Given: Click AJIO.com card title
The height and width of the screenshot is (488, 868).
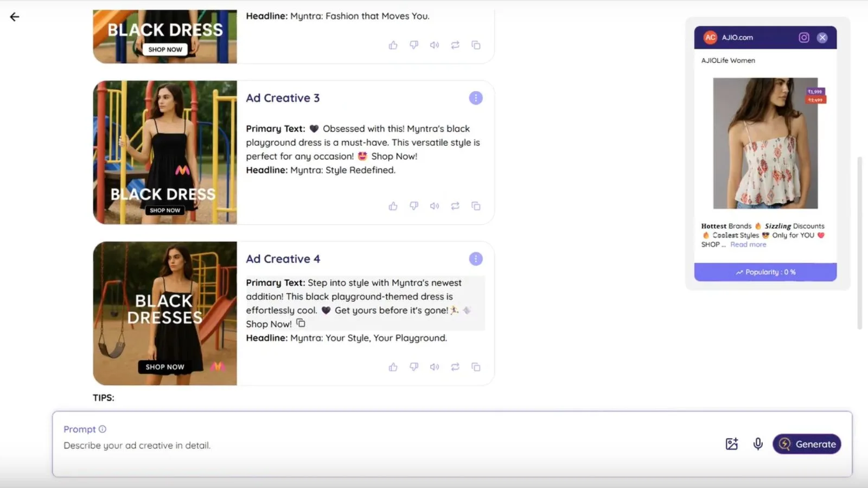Looking at the screenshot, I should pos(737,37).
